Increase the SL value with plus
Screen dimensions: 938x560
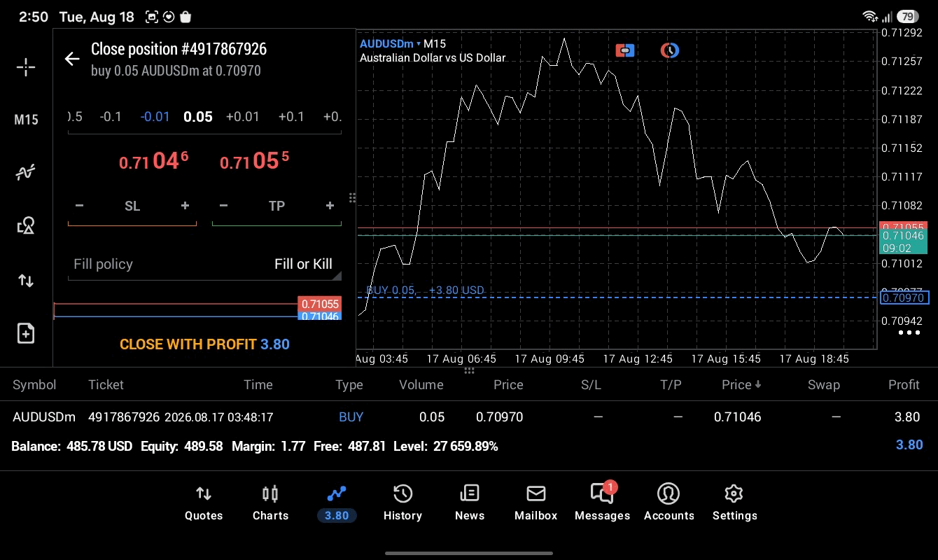pos(185,206)
